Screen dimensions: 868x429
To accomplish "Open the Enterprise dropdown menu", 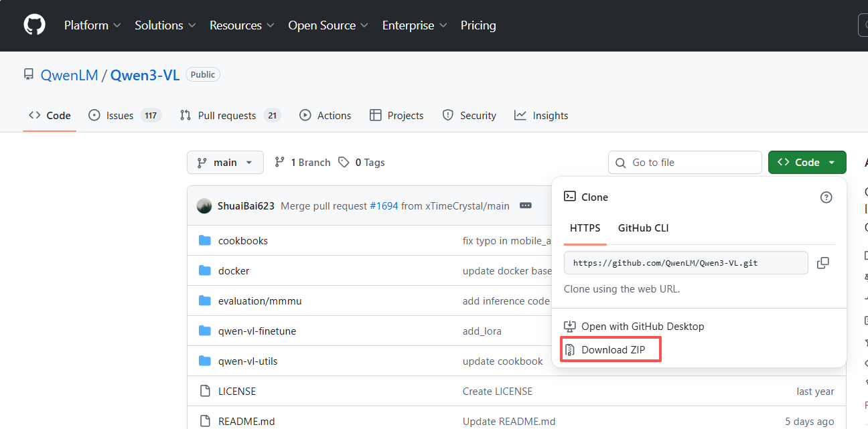I will (415, 25).
